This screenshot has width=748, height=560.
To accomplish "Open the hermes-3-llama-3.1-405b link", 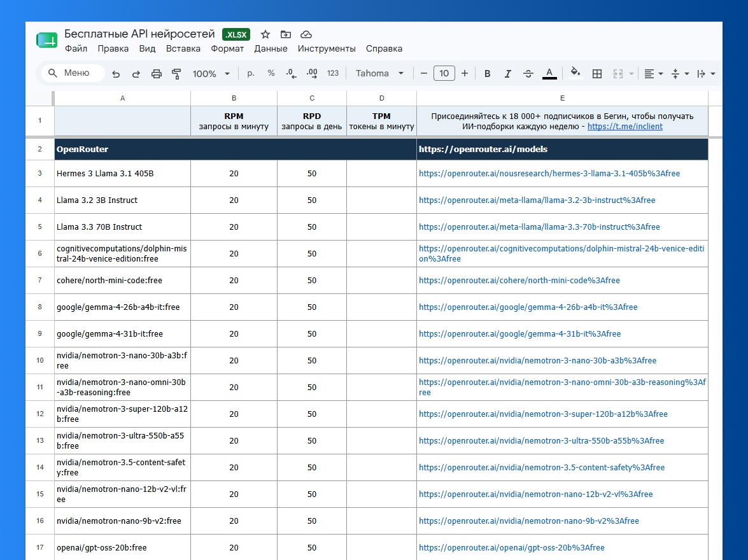I will pos(549,174).
